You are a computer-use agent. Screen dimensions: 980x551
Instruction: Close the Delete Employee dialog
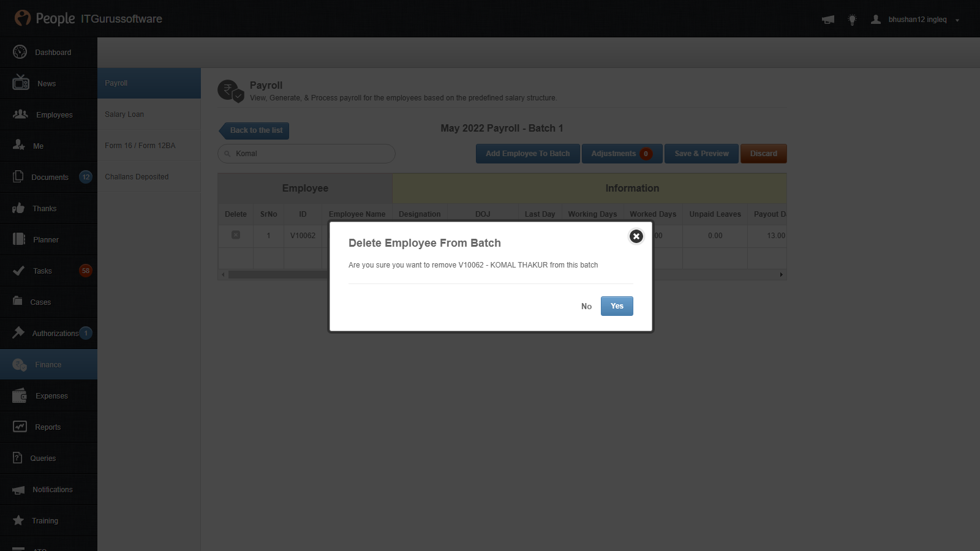pos(636,236)
